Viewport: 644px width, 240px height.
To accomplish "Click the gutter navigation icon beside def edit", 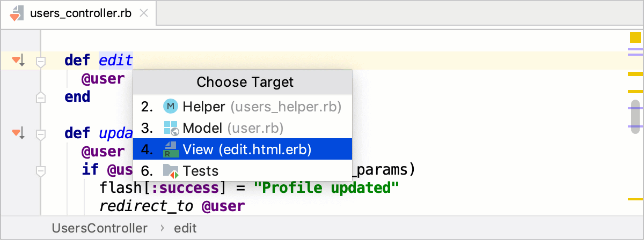I will click(x=18, y=60).
